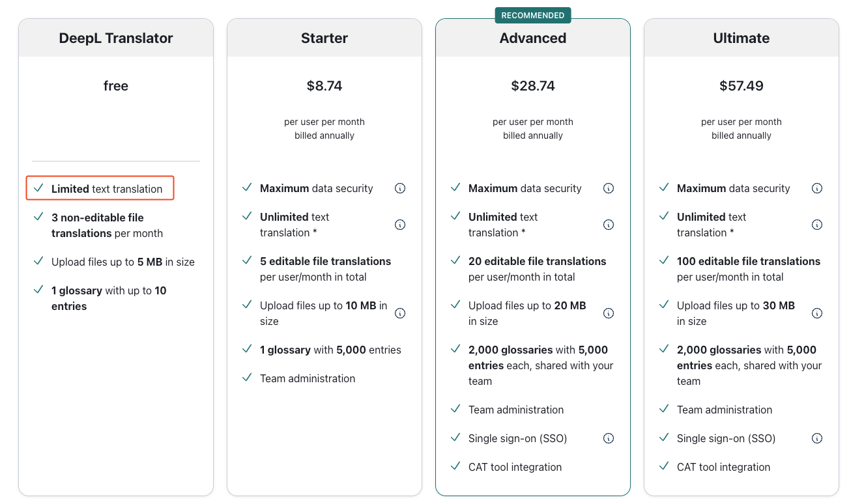This screenshot has width=864, height=504.
Task: Click checkmark beside Advanced CAT tool integration
Action: pyautogui.click(x=455, y=466)
